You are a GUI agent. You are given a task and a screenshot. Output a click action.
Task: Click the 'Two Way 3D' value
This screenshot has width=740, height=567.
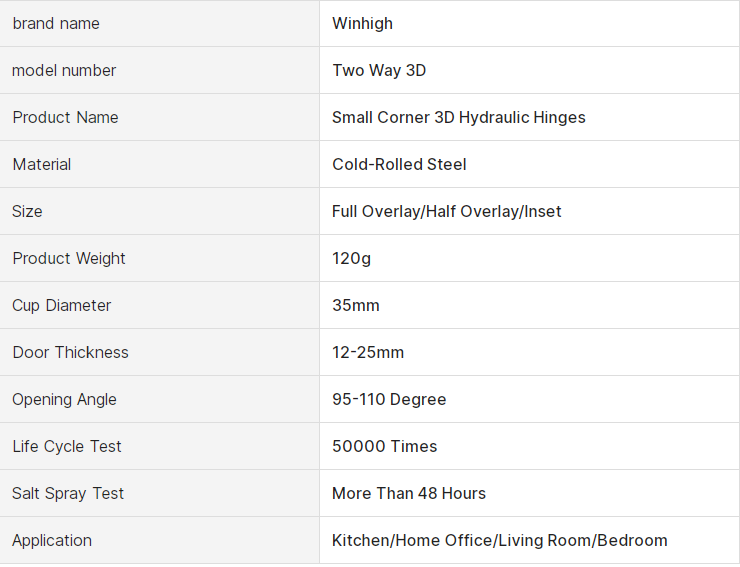click(379, 70)
